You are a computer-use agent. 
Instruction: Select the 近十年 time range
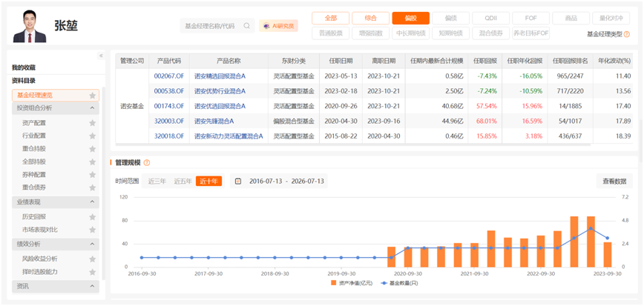208,181
